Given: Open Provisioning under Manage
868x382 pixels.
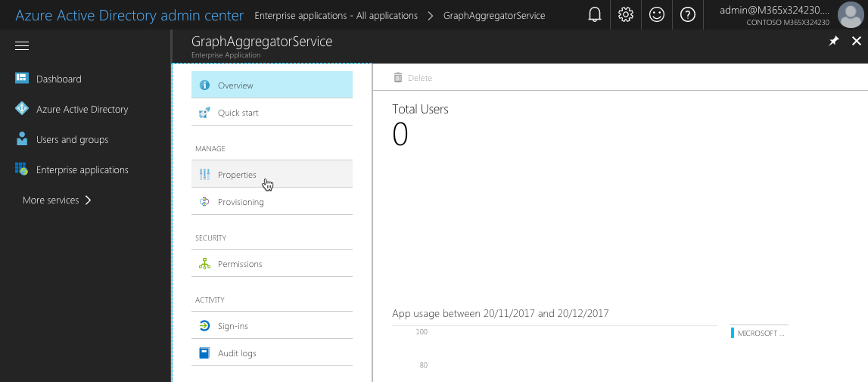Looking at the screenshot, I should (x=272, y=202).
